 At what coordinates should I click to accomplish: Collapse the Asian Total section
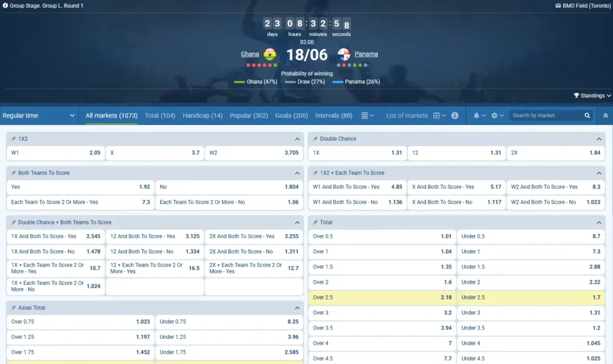point(297,308)
